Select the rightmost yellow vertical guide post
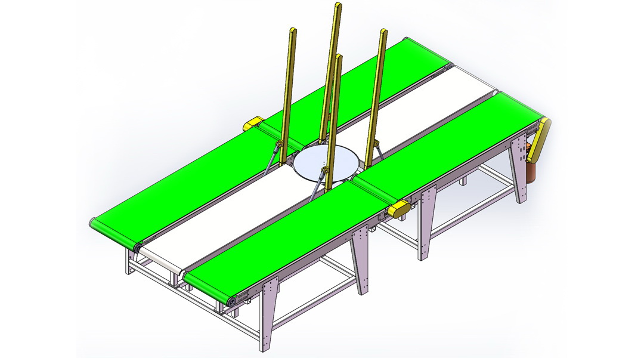The height and width of the screenshot is (358, 644). pos(378,84)
